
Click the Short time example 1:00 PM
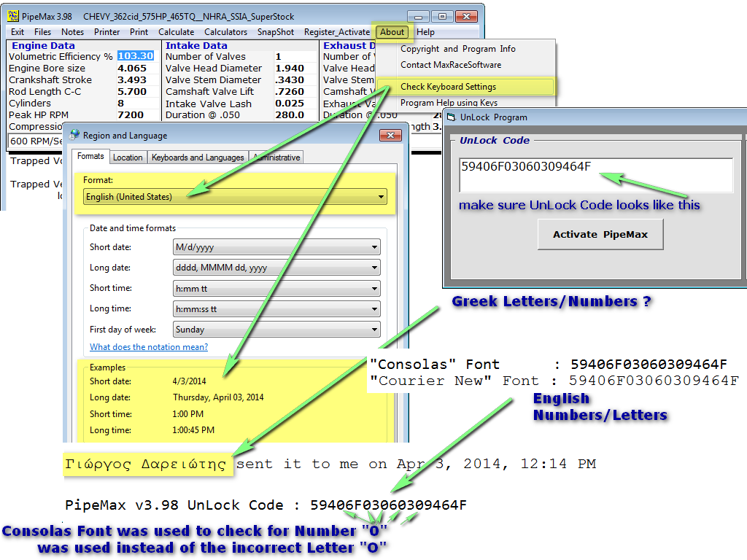click(187, 414)
